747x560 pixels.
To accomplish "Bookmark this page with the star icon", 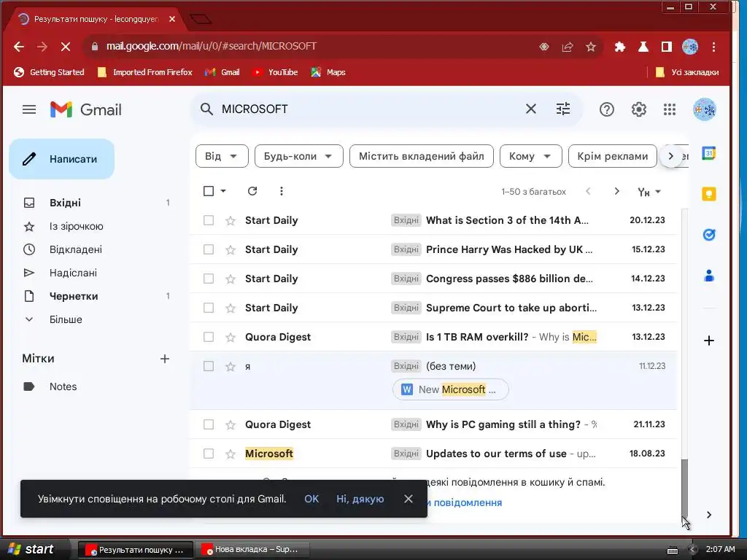I will 591,47.
